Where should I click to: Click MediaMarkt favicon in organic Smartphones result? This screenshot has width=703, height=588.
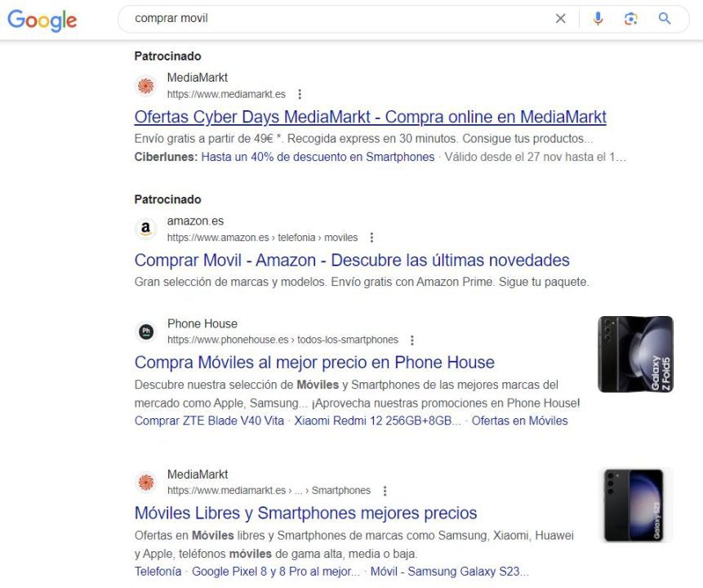coord(145,482)
